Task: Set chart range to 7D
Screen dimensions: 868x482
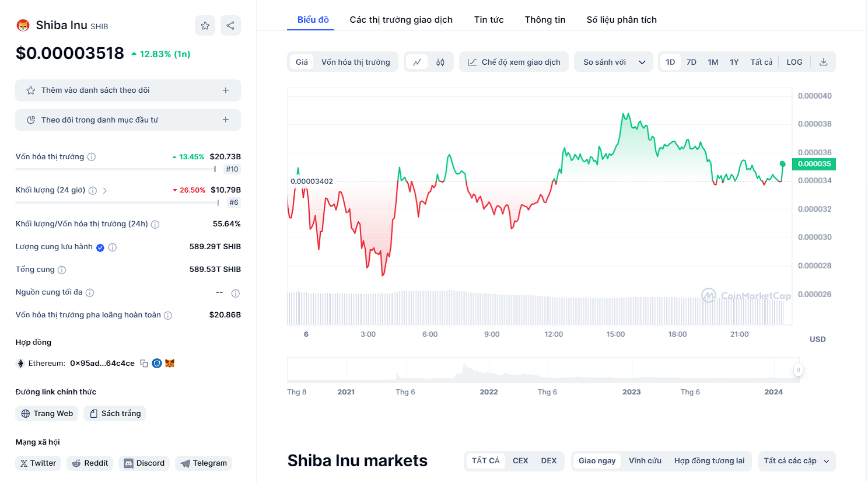Action: pyautogui.click(x=691, y=62)
